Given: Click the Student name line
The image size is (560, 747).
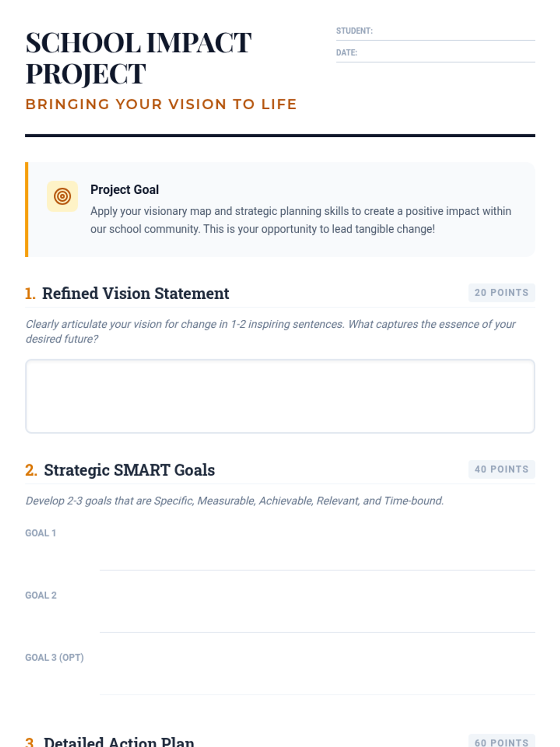Looking at the screenshot, I should 453,32.
